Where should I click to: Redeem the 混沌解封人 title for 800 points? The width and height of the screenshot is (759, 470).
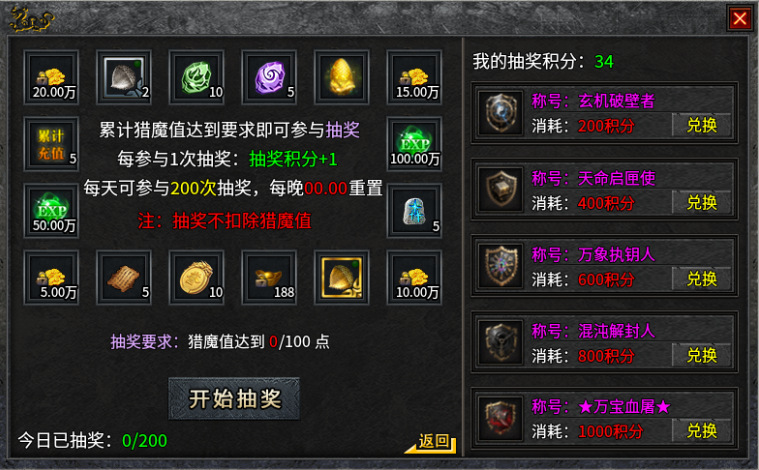(x=702, y=355)
